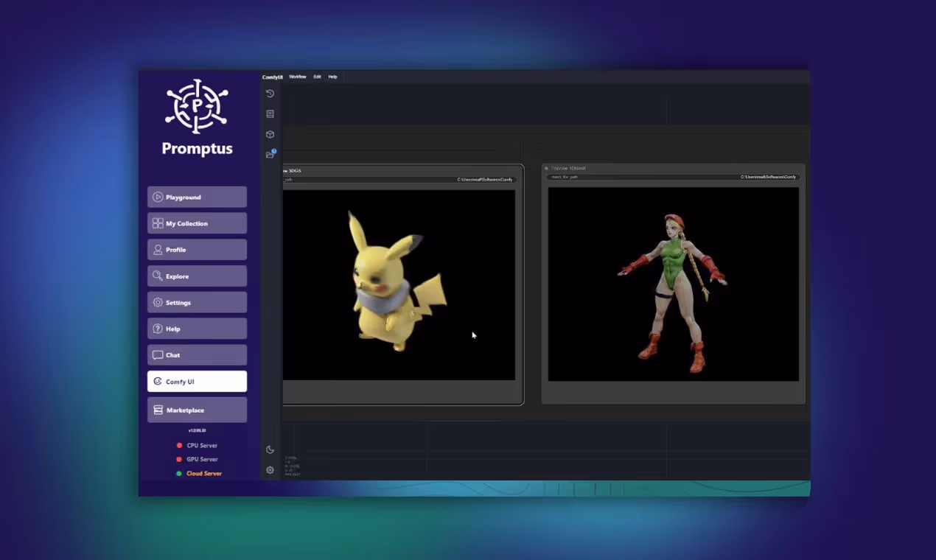936x560 pixels.
Task: Click the Settings gear icon in sidebar
Action: (x=158, y=302)
